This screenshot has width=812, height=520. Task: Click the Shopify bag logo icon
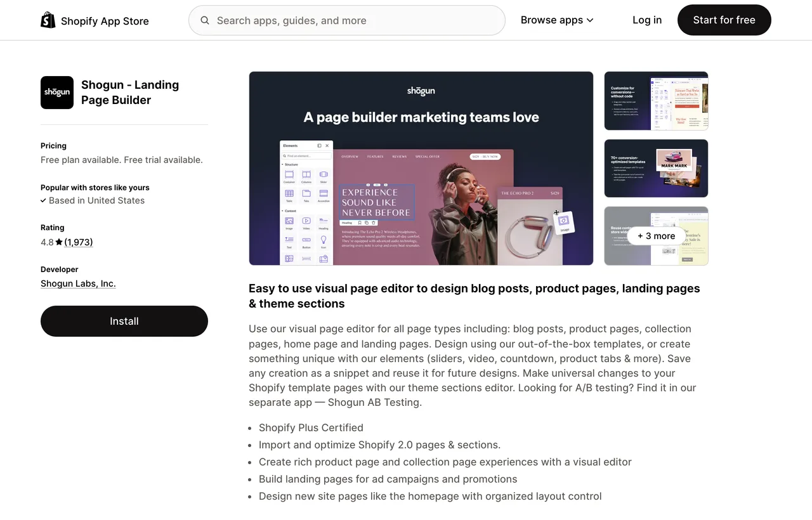pyautogui.click(x=48, y=20)
